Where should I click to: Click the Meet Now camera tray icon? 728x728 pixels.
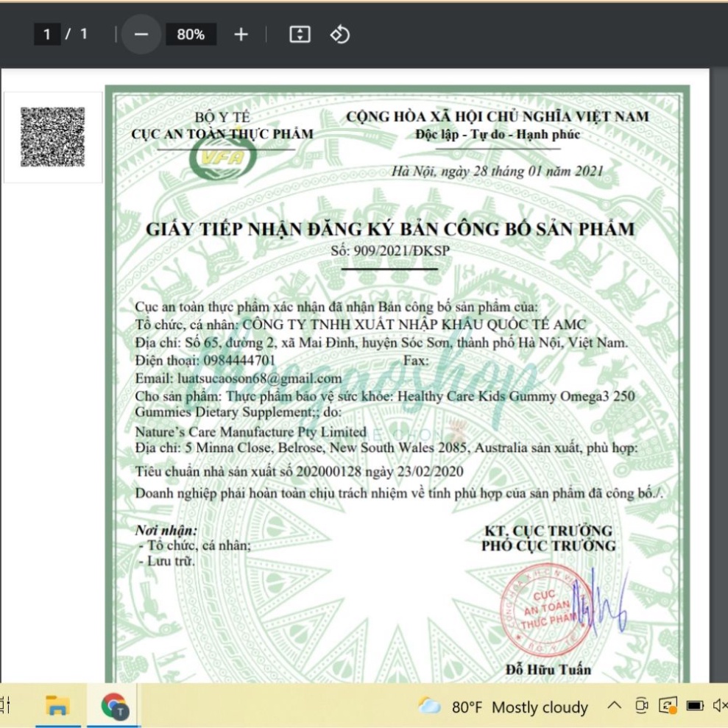pyautogui.click(x=641, y=707)
